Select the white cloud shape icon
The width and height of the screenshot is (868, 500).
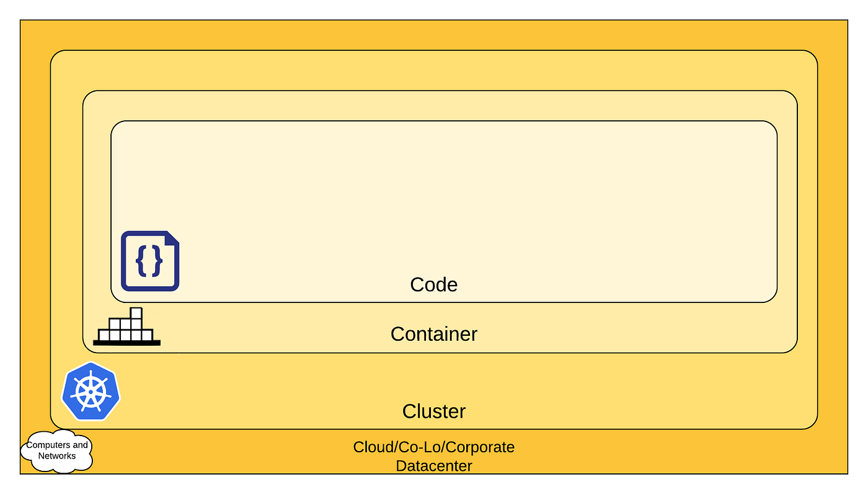point(56,450)
